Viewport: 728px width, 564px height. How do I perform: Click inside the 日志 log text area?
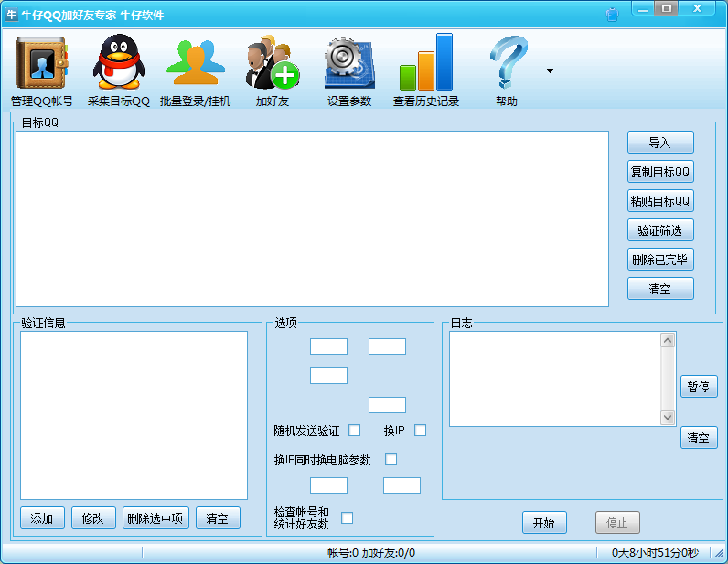(554, 378)
